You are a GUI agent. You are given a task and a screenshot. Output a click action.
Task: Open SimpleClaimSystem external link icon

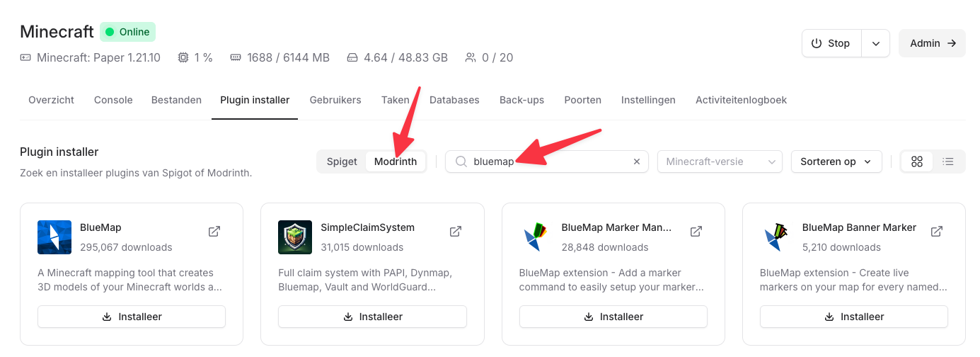click(x=456, y=231)
